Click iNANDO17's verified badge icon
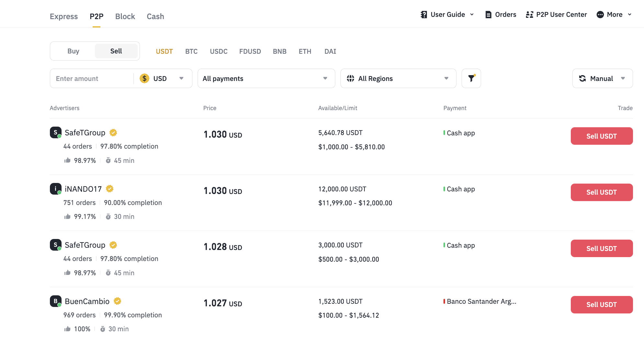Viewport: 644px width, 340px height. (109, 189)
